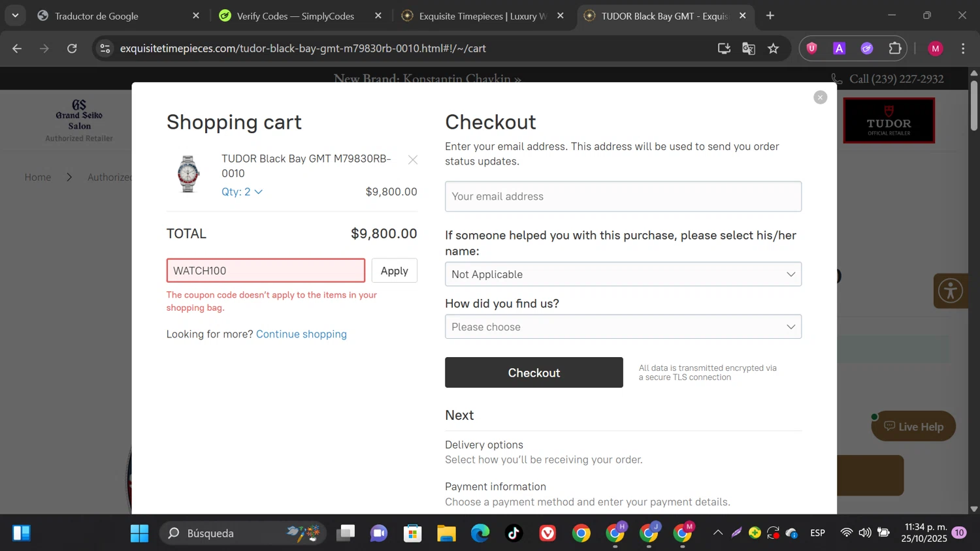980x551 pixels.
Task: Click the Tudor Official Retailer badge
Action: 889,121
